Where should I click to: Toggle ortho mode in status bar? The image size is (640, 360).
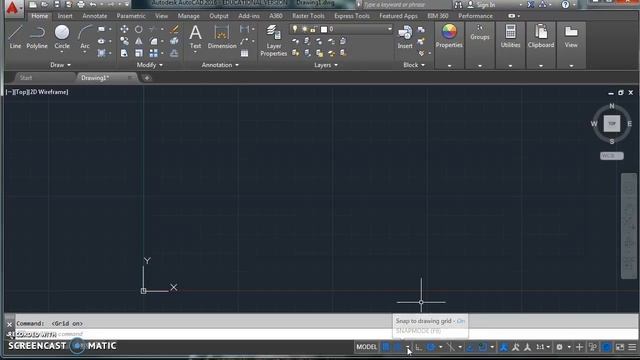click(419, 347)
